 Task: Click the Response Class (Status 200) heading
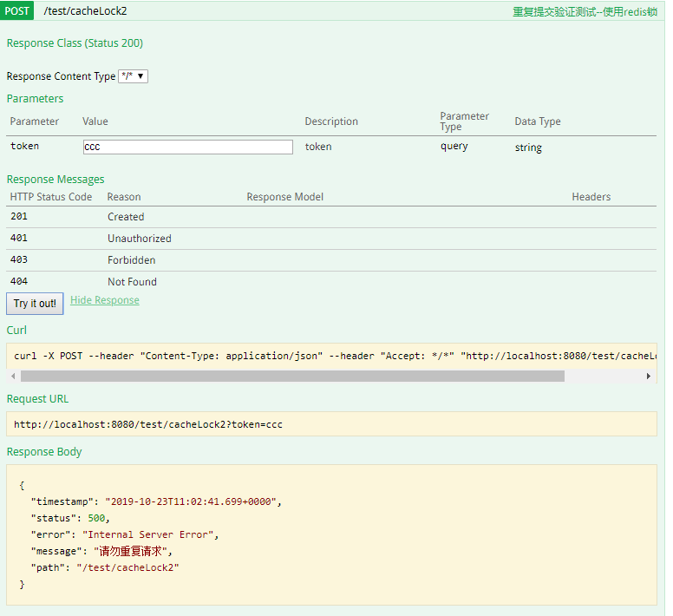75,43
